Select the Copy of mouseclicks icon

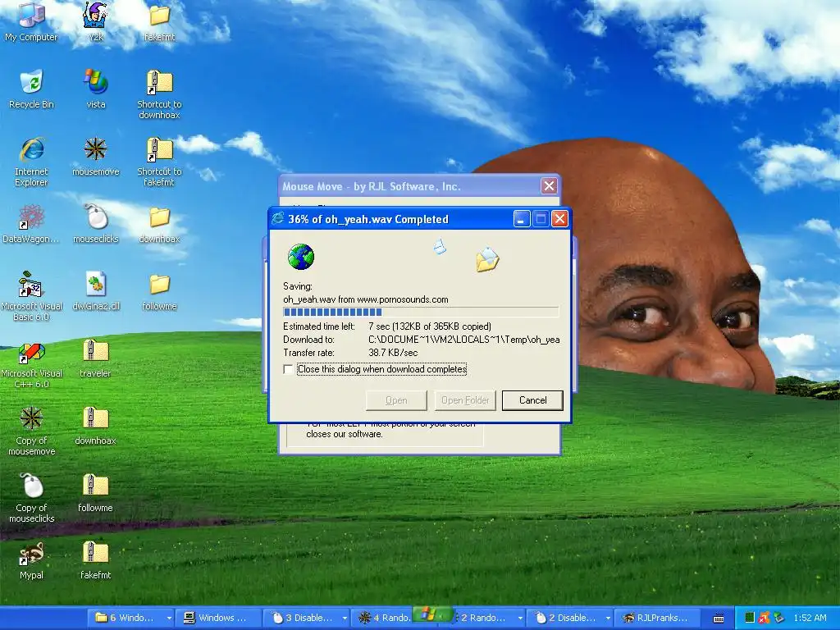(x=31, y=498)
